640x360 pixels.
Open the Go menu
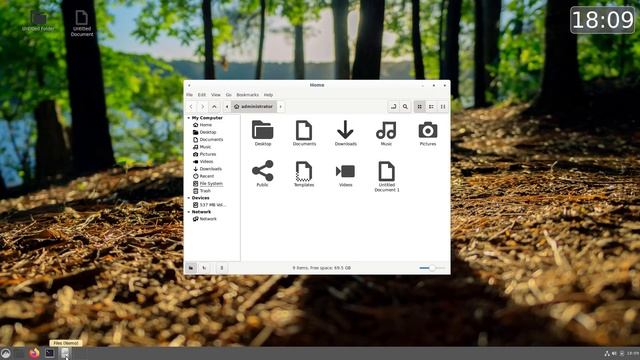pos(229,95)
